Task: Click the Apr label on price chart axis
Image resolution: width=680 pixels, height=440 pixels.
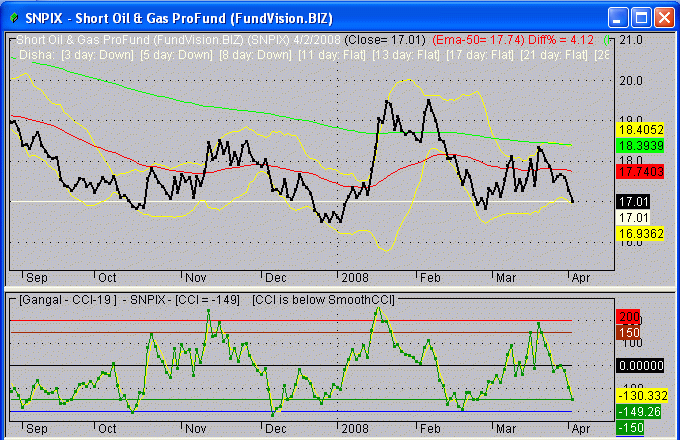Action: click(581, 278)
